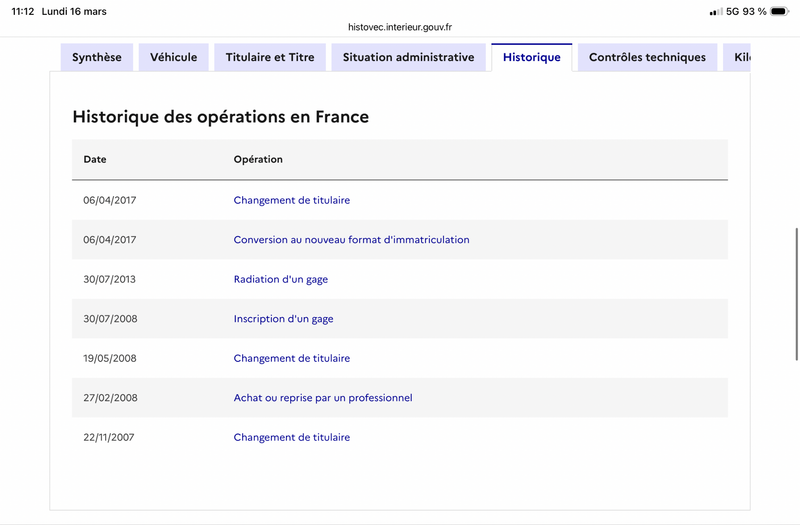The image size is (800, 525).
Task: Select the Titulaire et Titre tab
Action: [270, 58]
